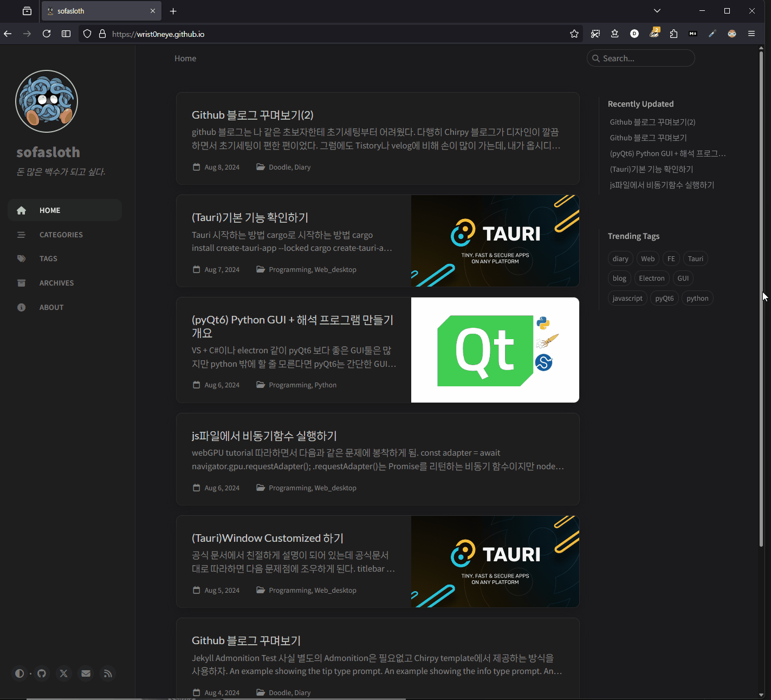
Task: Click the sofasloth avatar image
Action: click(x=47, y=101)
